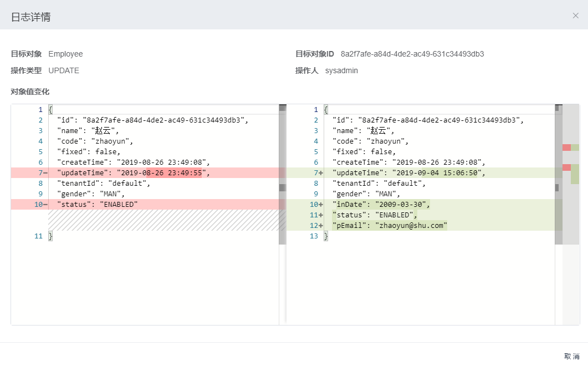Click the minus marker on removed line 7
This screenshot has height=366, width=588.
pos(45,173)
